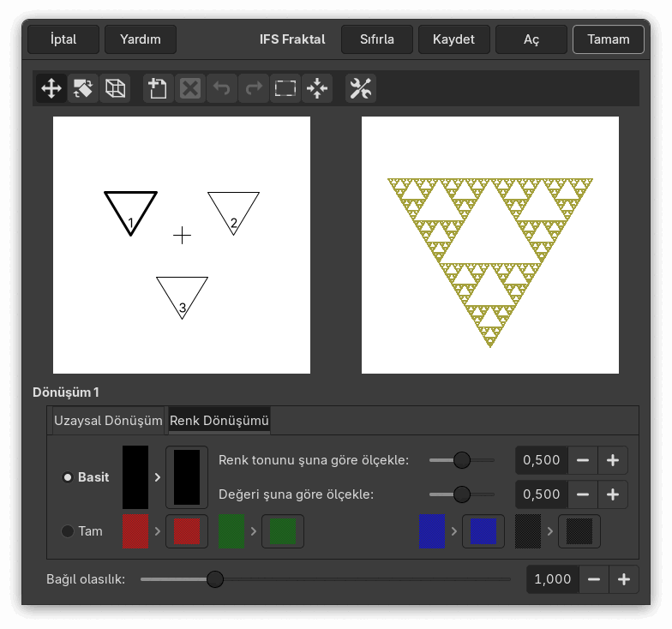Switch to the Uzaysal Dönüşüm tab
Image resolution: width=672 pixels, height=629 pixels.
pos(108,421)
